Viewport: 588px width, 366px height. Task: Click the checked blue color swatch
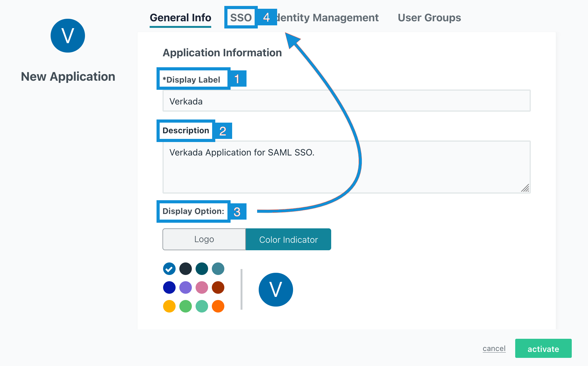pyautogui.click(x=169, y=269)
